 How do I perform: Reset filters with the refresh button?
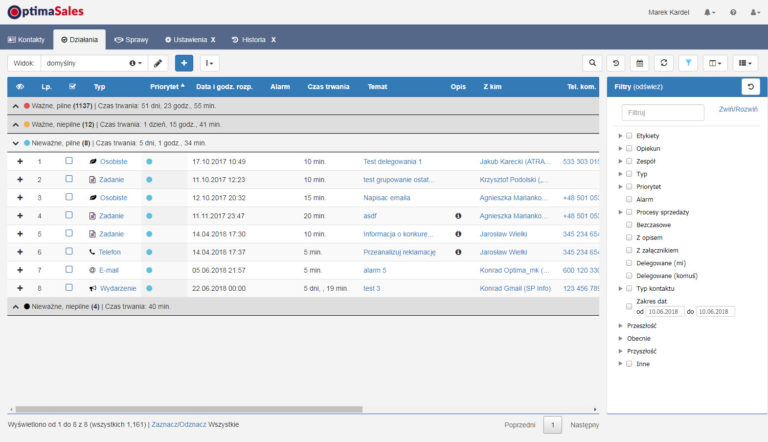750,87
